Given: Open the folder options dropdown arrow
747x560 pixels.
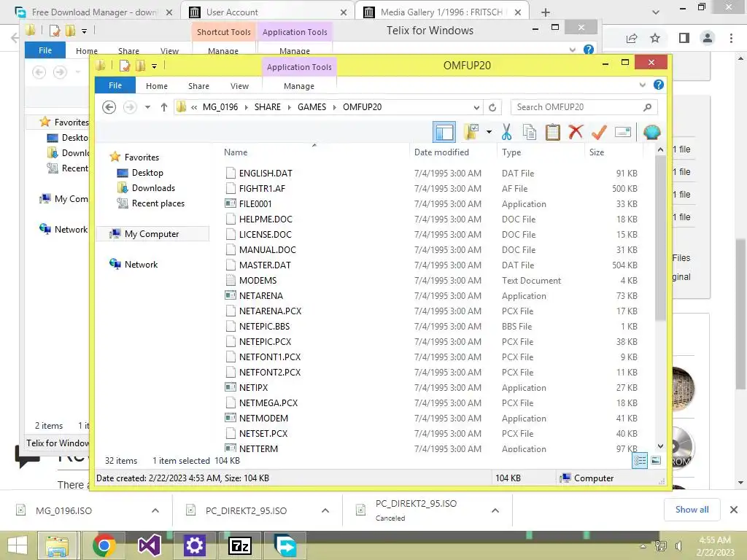Looking at the screenshot, I should pos(489,132).
